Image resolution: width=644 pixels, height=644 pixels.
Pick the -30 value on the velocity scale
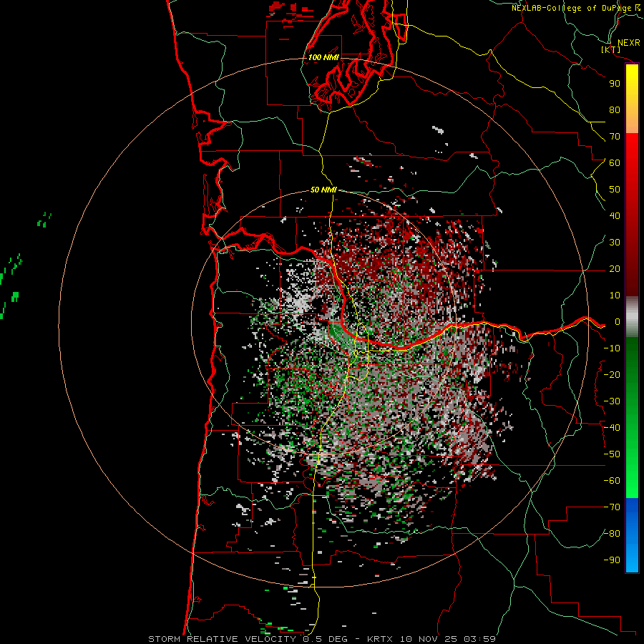tap(612, 401)
